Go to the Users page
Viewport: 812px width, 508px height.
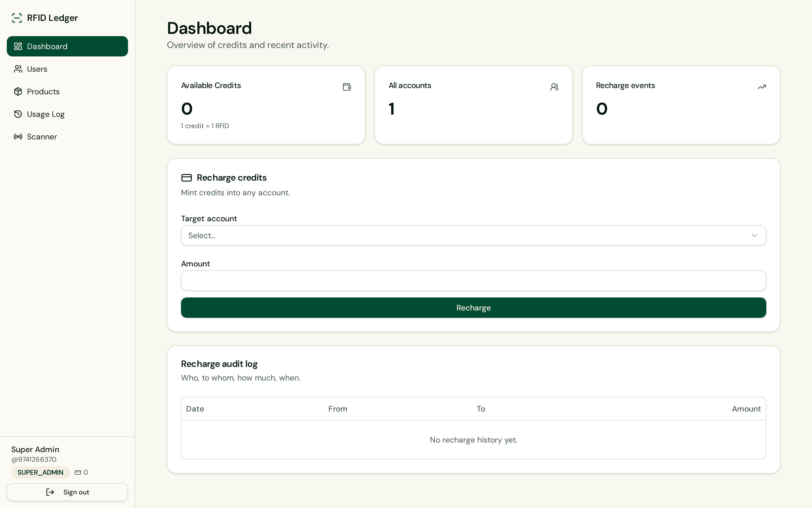pyautogui.click(x=67, y=69)
